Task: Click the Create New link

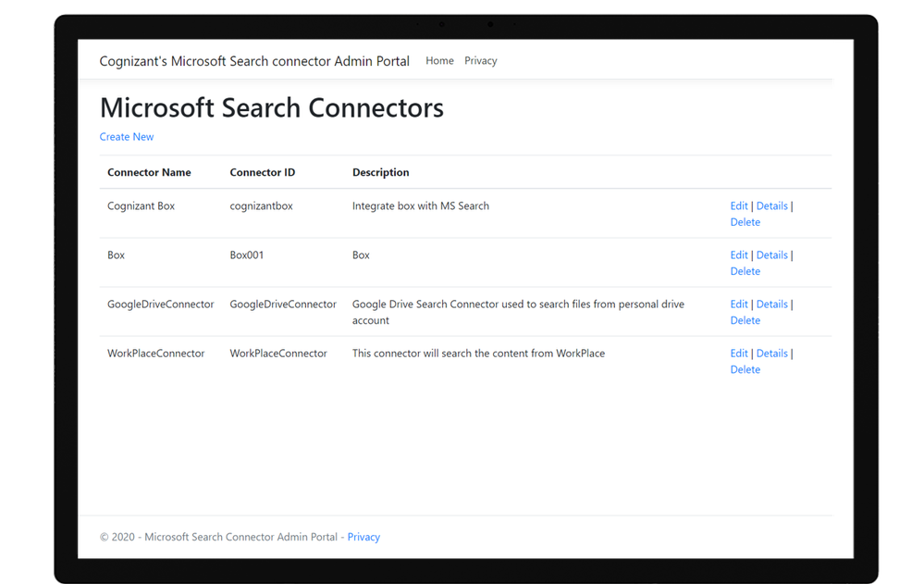Action: [x=126, y=136]
